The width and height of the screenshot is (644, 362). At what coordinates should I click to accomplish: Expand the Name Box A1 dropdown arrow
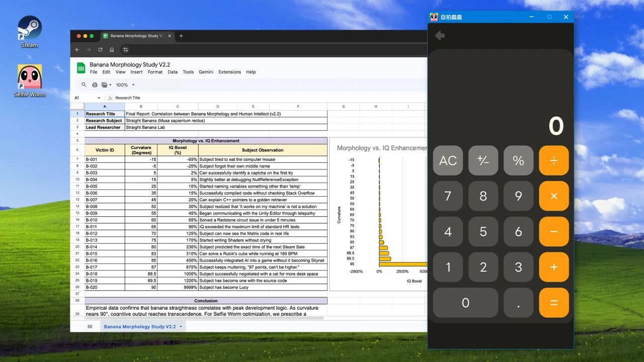click(x=99, y=98)
